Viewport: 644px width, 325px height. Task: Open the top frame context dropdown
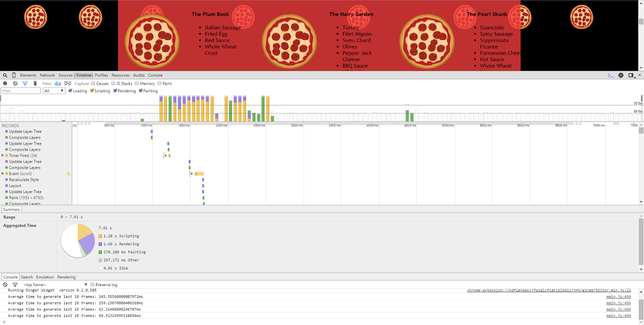[x=55, y=285]
